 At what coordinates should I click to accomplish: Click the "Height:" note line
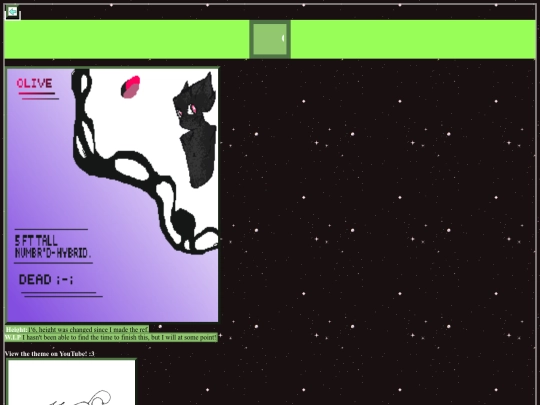click(77, 329)
